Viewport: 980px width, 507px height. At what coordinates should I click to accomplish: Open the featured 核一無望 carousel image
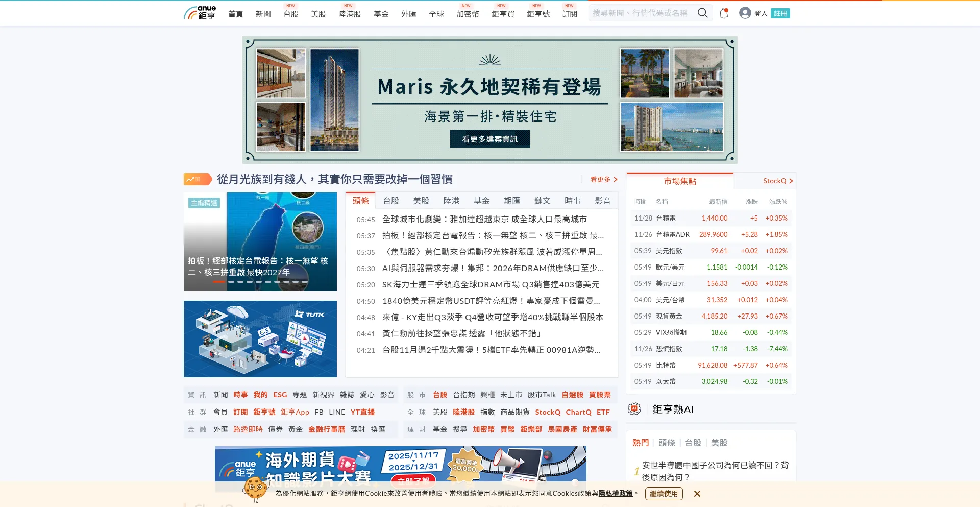(x=260, y=242)
